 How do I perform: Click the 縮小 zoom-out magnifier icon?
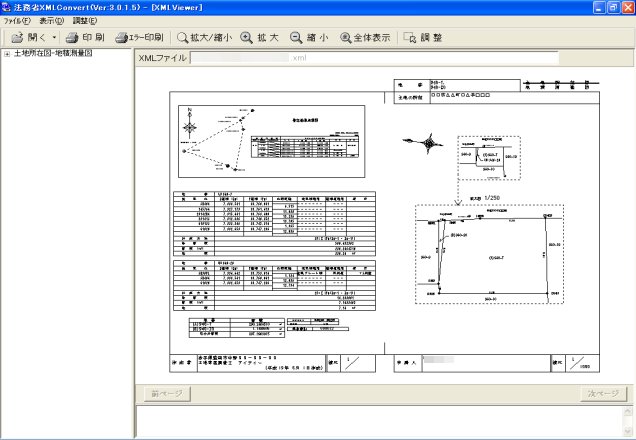click(x=296, y=38)
